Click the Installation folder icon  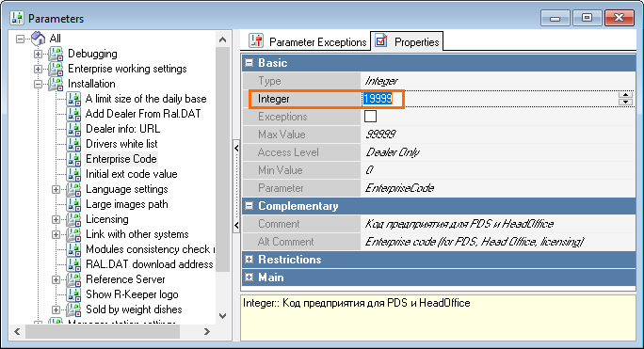(x=56, y=84)
